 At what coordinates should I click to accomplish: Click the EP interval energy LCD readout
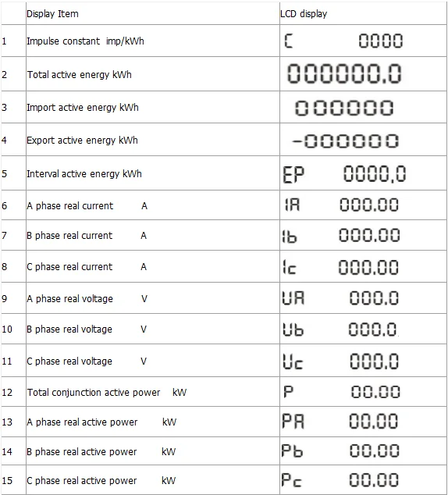click(344, 174)
